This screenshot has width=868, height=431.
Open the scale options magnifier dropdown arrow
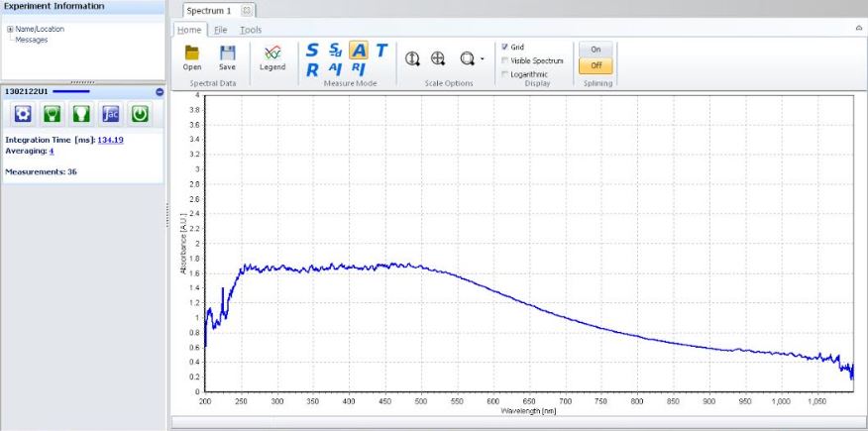[x=482, y=59]
